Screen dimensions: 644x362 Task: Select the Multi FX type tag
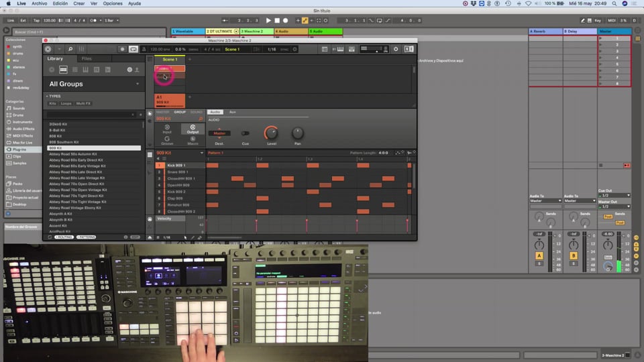click(x=83, y=103)
